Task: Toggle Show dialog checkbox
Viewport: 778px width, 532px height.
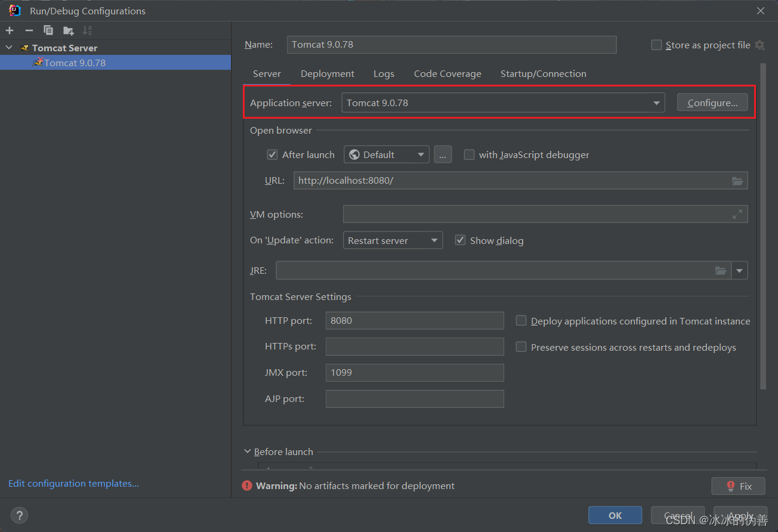Action: [x=460, y=240]
